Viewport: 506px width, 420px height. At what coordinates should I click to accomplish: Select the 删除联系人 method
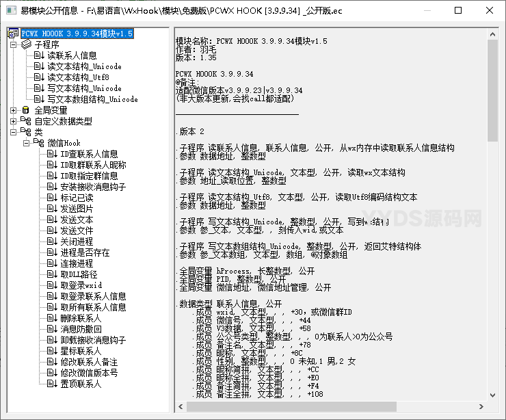coord(81,318)
